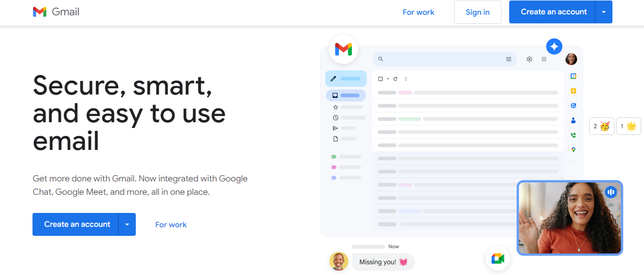The width and height of the screenshot is (644, 275).
Task: Click the Sign in button
Action: coord(478,12)
